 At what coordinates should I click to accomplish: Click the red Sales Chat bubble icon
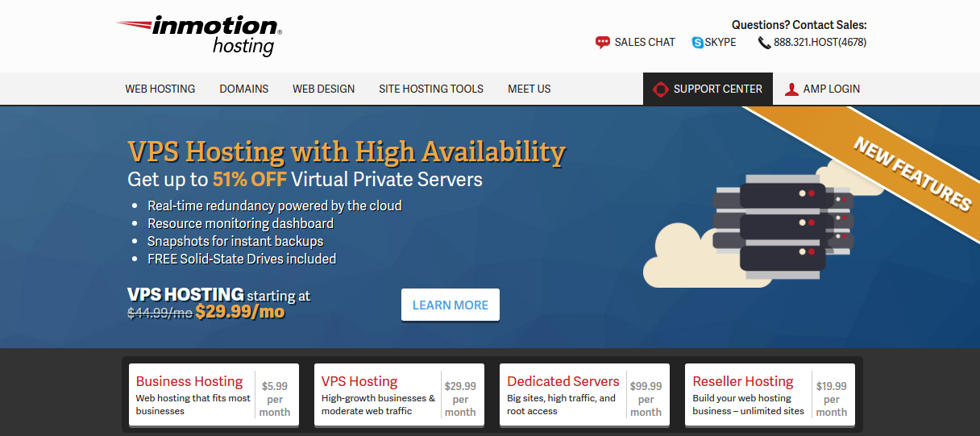[x=603, y=43]
